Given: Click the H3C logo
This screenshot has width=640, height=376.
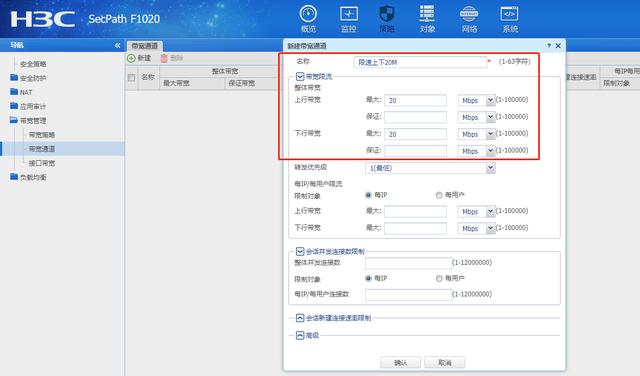Looking at the screenshot, I should click(x=43, y=19).
